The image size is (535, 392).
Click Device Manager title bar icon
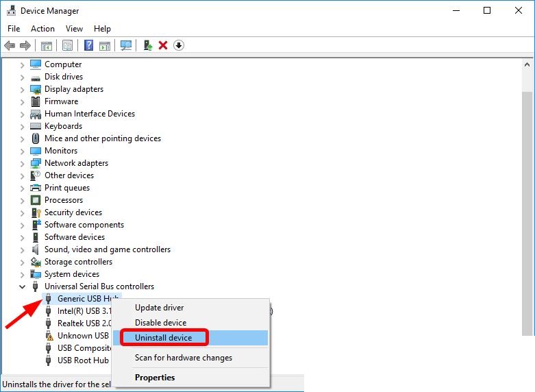click(11, 10)
